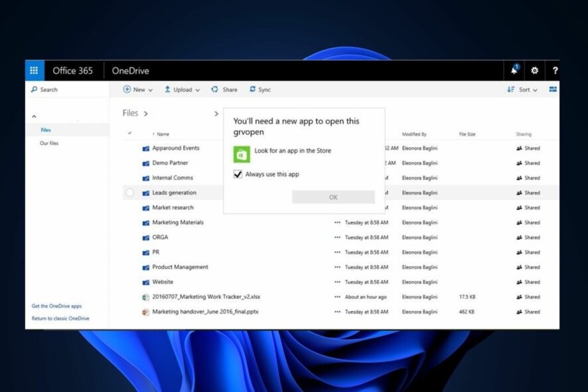Click the Product Management folder name
The width and height of the screenshot is (588, 392).
[x=180, y=267]
